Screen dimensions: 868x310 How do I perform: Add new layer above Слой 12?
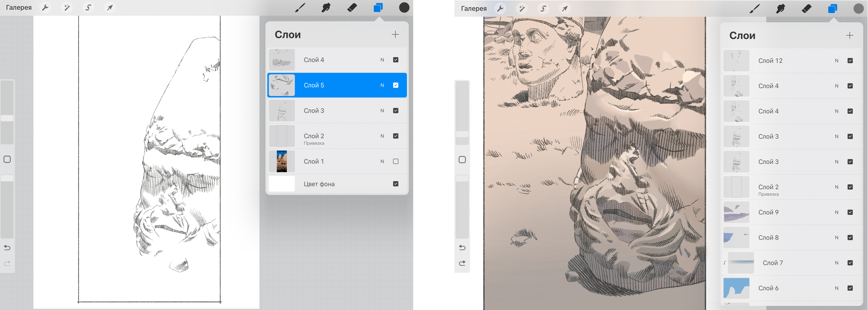(x=849, y=35)
